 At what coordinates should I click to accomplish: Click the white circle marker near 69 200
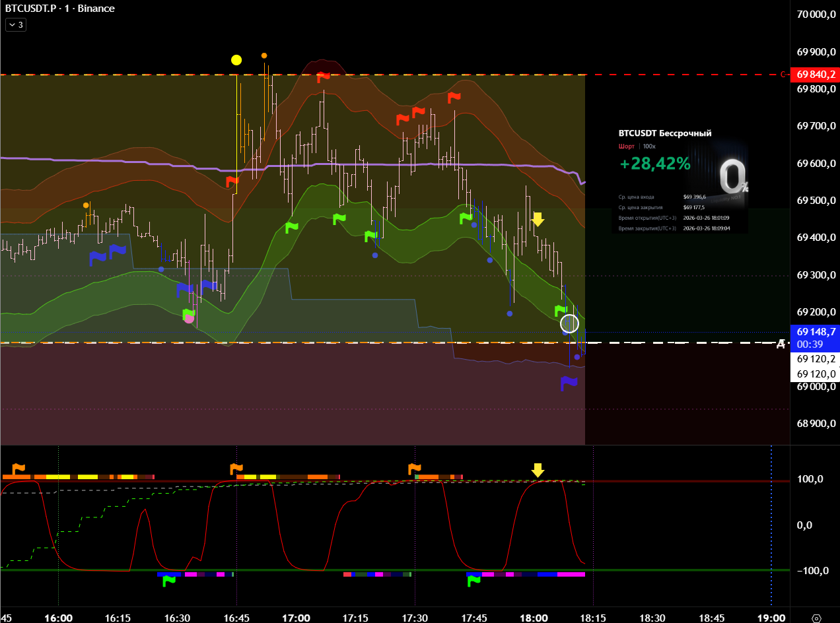[x=569, y=323]
